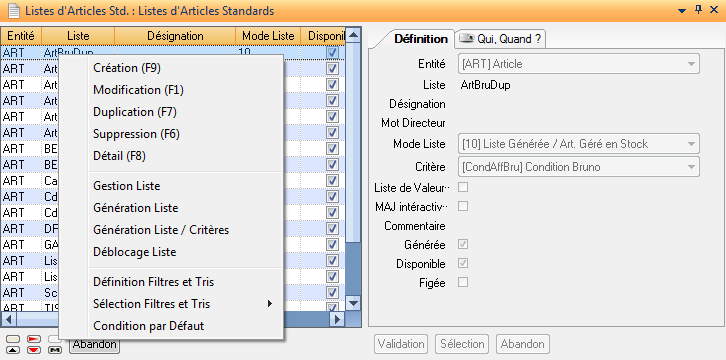Open the Critère dropdown
726x360 pixels.
tap(578, 167)
